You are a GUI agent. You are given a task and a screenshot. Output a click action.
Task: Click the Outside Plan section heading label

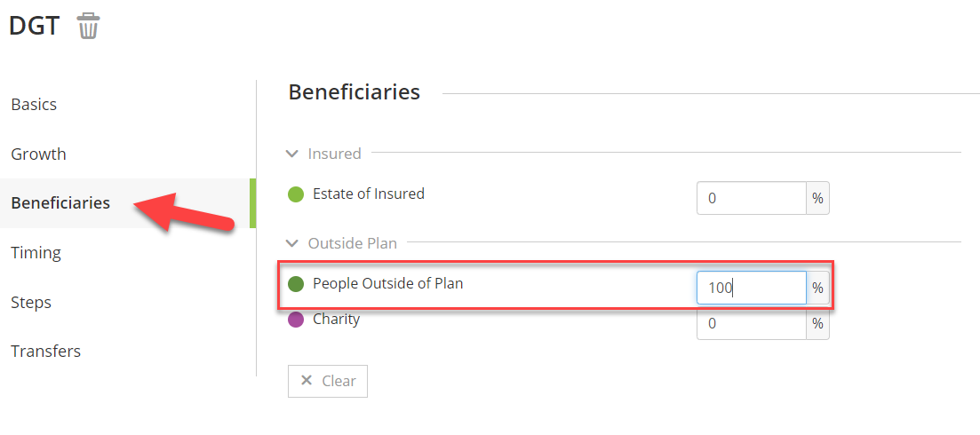pyautogui.click(x=353, y=243)
